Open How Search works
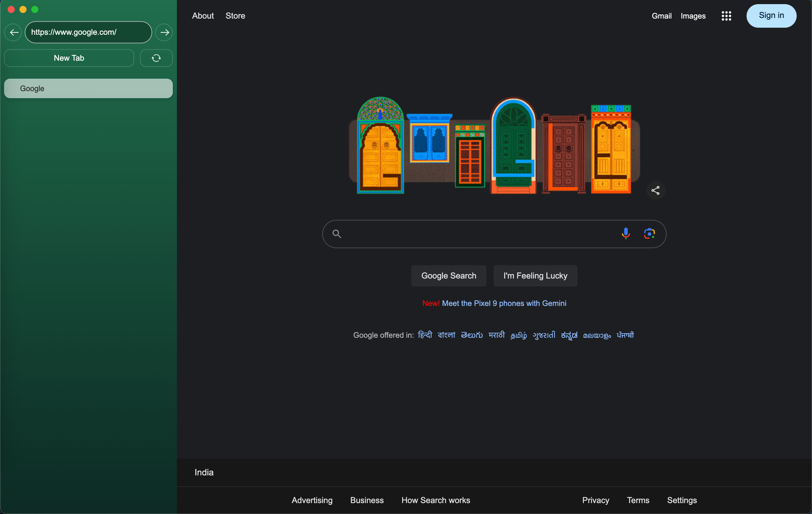 pos(436,500)
